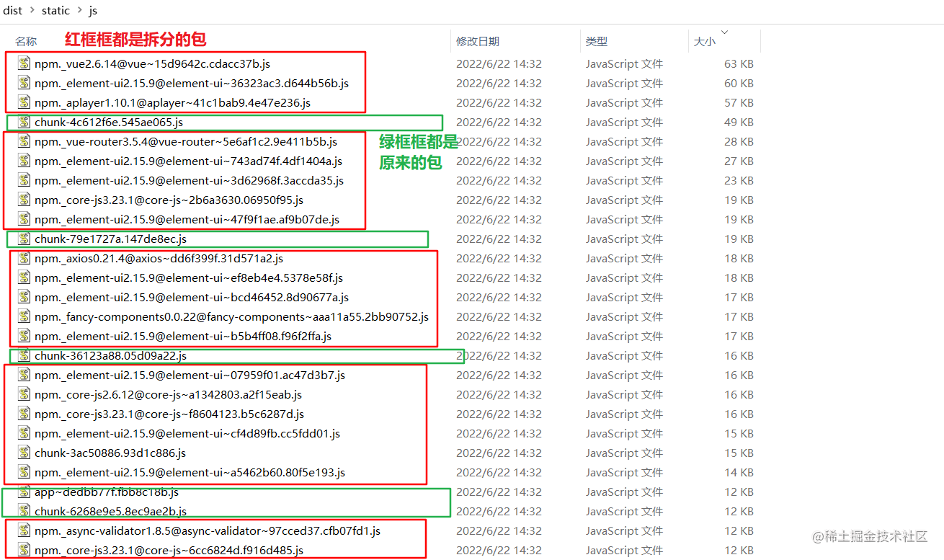Select the app~dedbb77f.fbb8c18b.js file icon
The image size is (944, 560).
(24, 492)
